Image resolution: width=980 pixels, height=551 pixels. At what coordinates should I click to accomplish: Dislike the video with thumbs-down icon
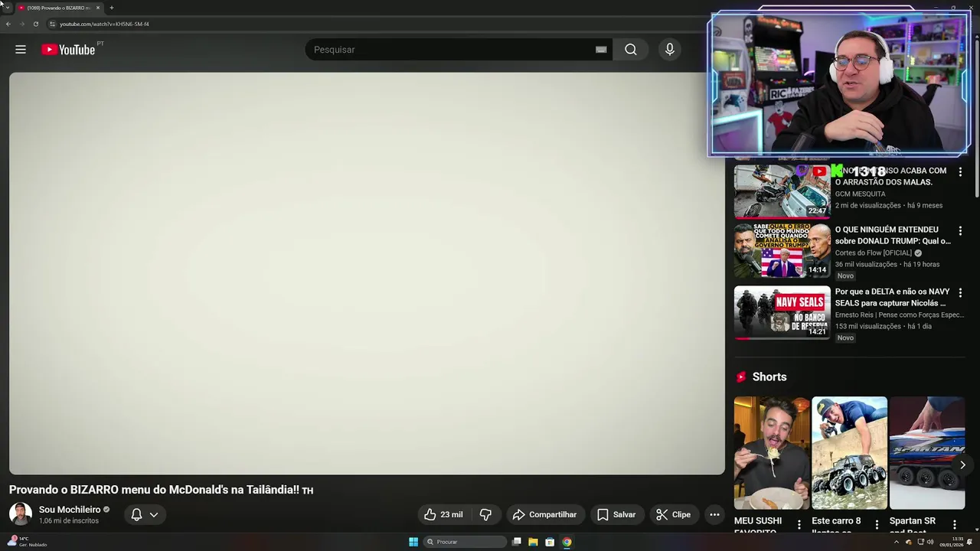pyautogui.click(x=485, y=514)
